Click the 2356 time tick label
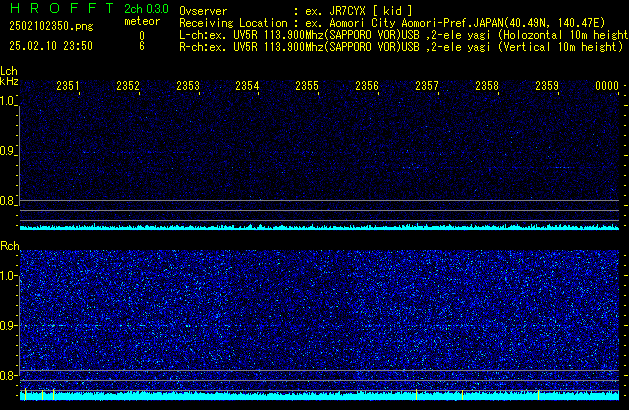This screenshot has width=629, height=410. click(367, 86)
